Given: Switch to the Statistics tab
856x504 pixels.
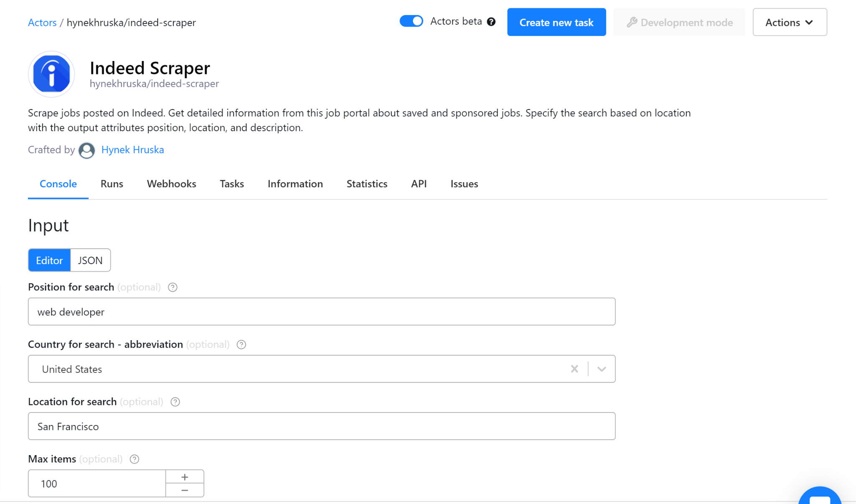Looking at the screenshot, I should click(x=367, y=184).
